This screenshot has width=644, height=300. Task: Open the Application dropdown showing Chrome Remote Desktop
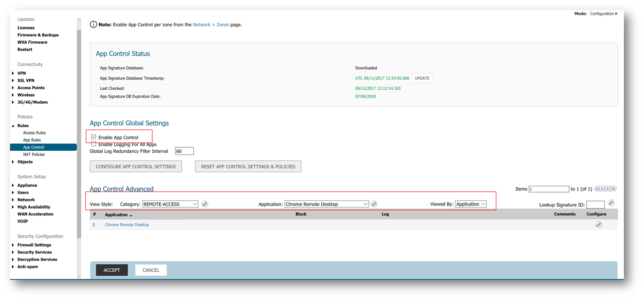[327, 204]
